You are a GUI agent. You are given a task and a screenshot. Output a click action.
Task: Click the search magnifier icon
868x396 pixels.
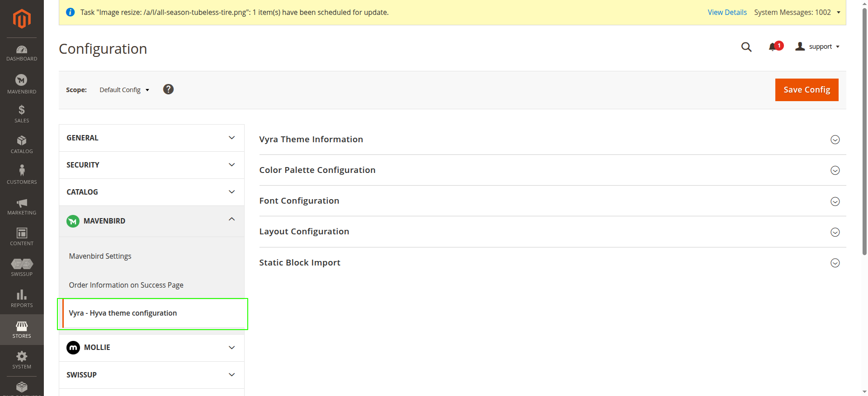pyautogui.click(x=746, y=47)
